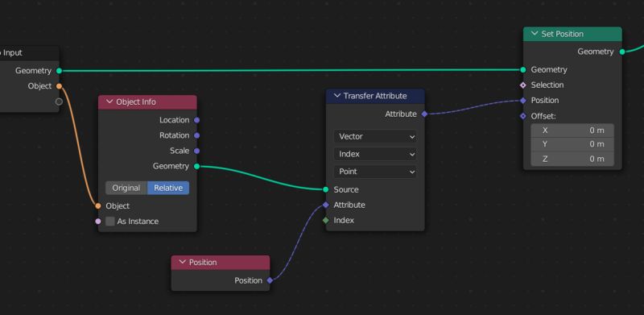Click the Z offset field
The height and width of the screenshot is (315, 644).
(x=572, y=159)
